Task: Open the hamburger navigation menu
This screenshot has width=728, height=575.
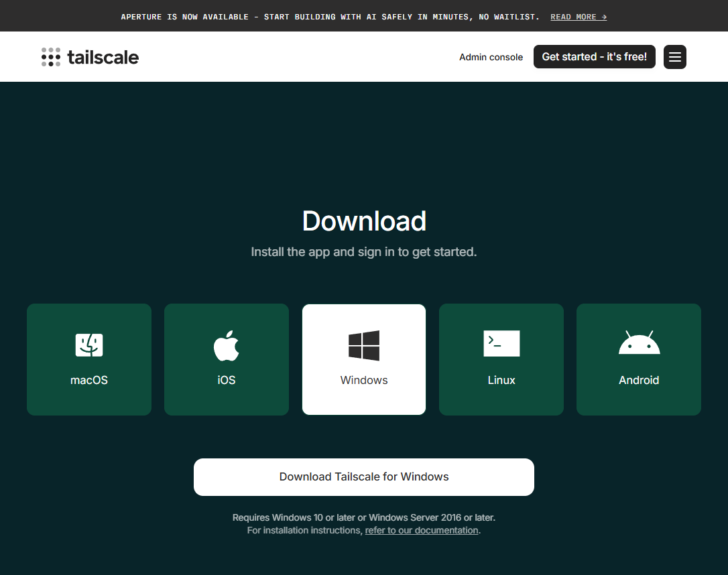Action: 674,57
